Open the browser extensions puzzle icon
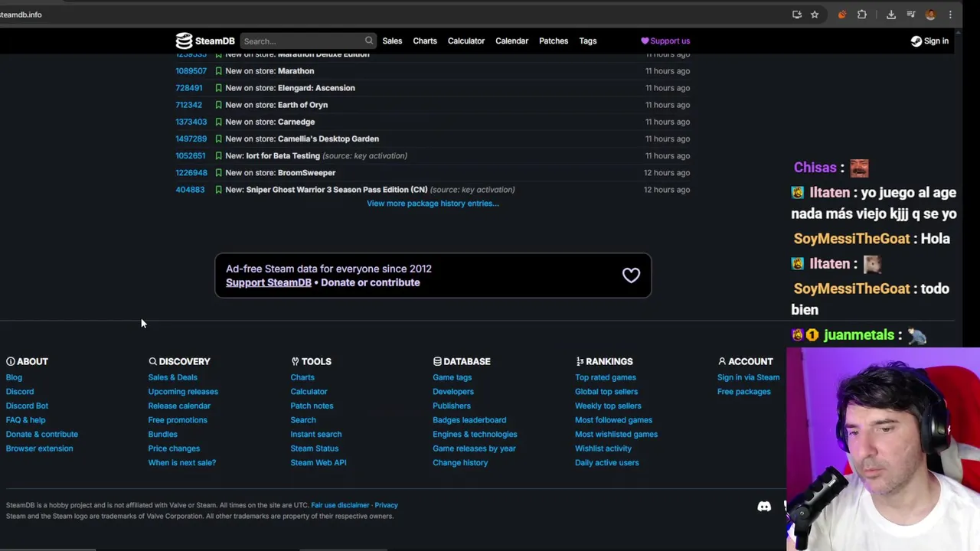Screen dimensions: 980x551 pyautogui.click(x=862, y=15)
